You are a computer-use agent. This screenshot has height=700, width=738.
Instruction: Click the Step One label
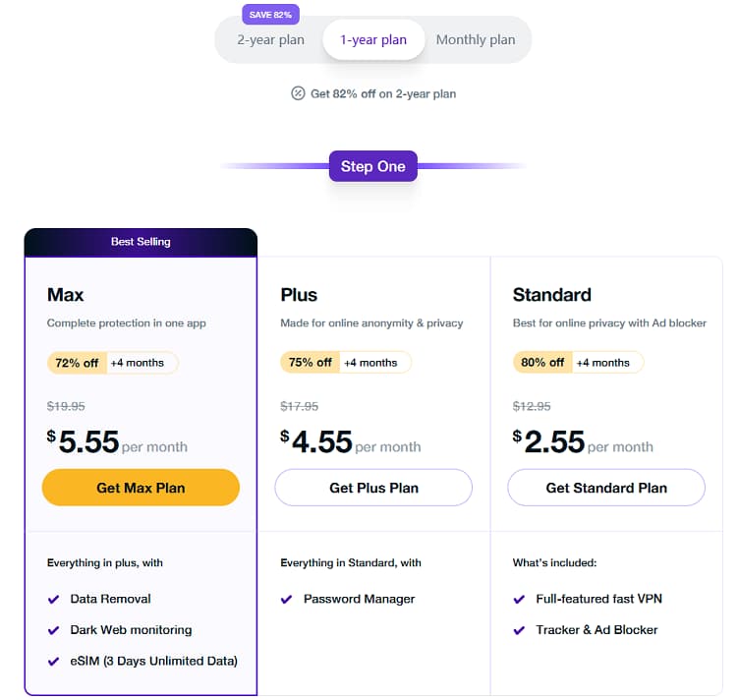pyautogui.click(x=373, y=166)
